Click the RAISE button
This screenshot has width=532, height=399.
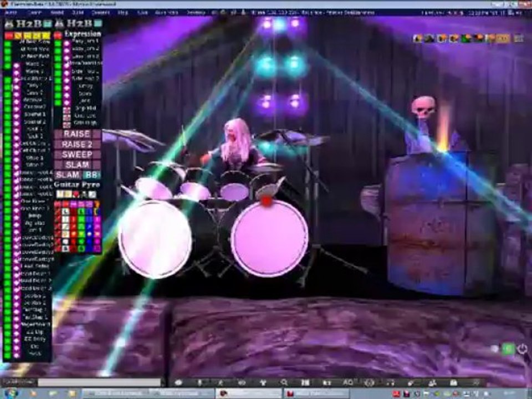coord(78,134)
